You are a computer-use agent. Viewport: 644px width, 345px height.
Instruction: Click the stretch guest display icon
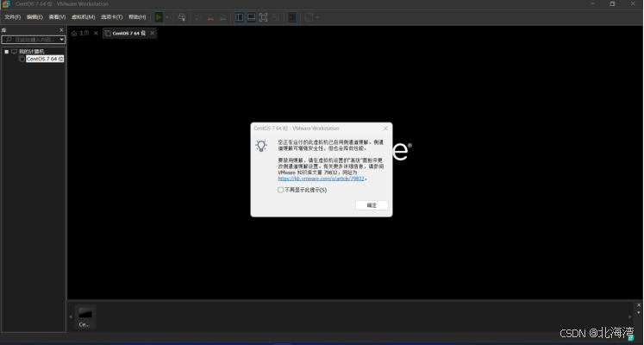309,17
